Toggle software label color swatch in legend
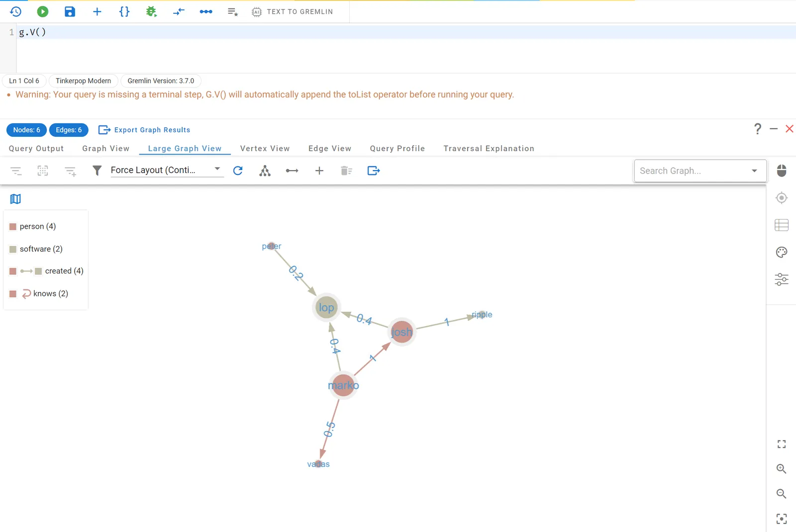Viewport: 796px width, 532px height. click(13, 249)
